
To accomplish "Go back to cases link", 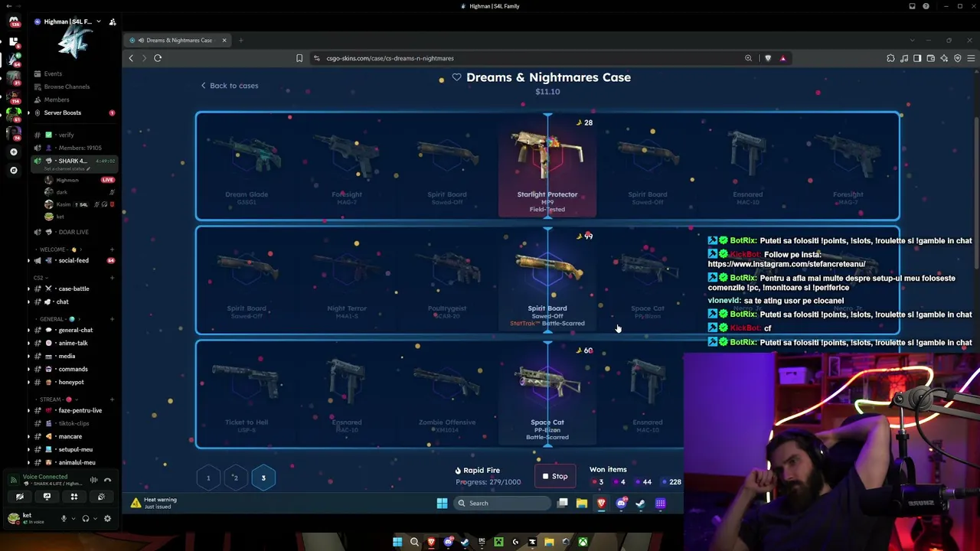I will click(x=230, y=86).
